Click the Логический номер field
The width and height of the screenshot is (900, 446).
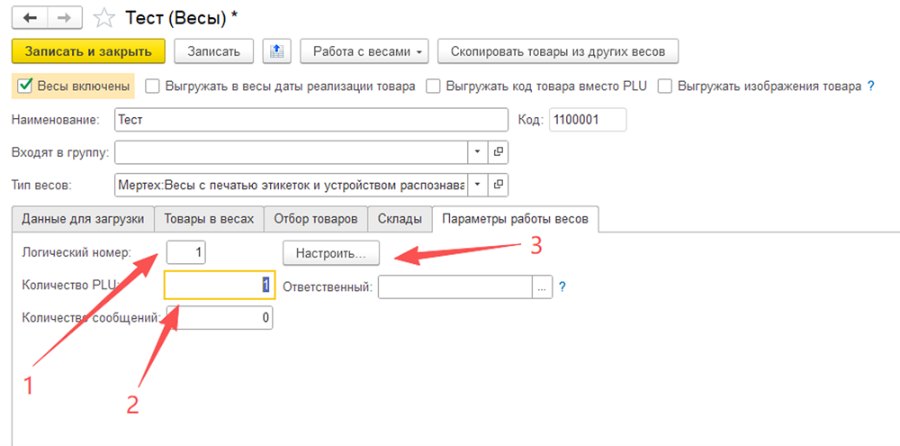[186, 252]
